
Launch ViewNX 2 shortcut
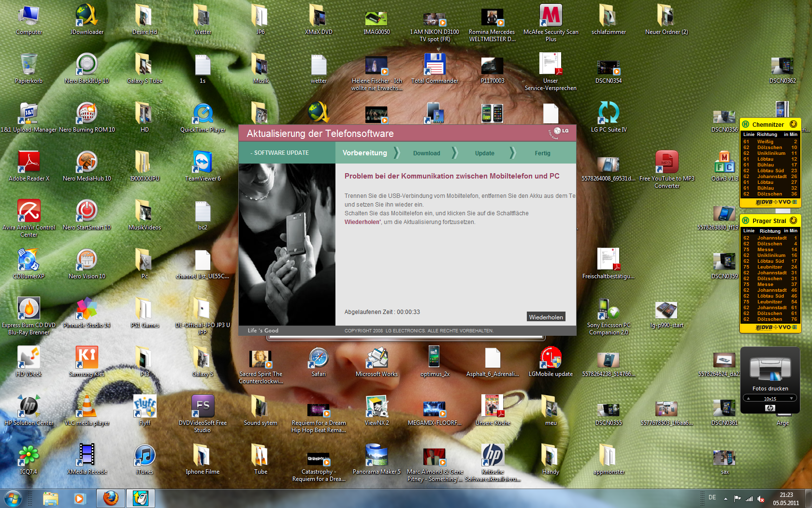pyautogui.click(x=377, y=410)
